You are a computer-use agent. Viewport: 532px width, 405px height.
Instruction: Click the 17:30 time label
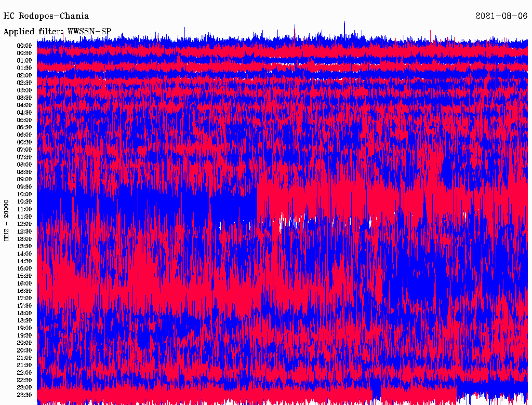point(24,306)
